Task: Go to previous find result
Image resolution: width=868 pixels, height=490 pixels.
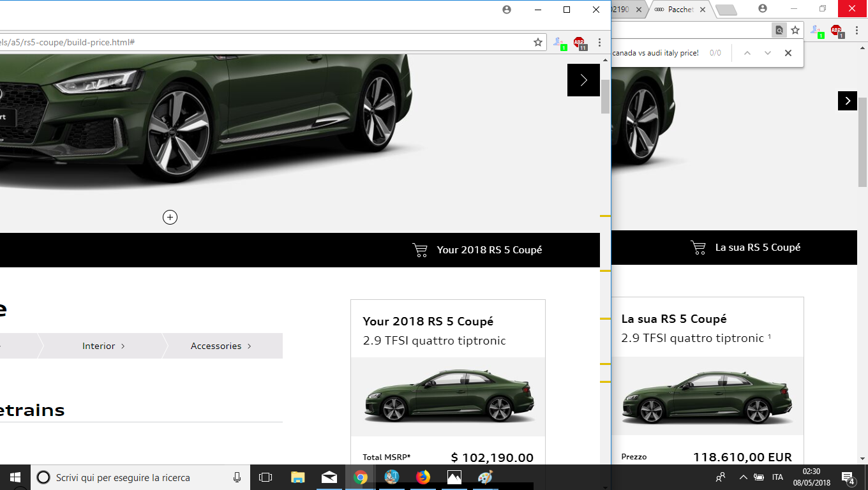Action: tap(747, 53)
